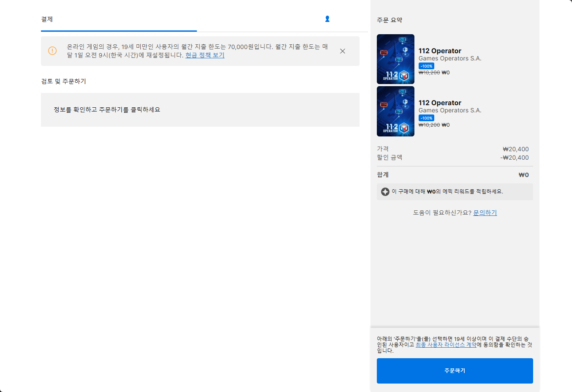572x392 pixels.
Task: Click the 주문 요약 heading
Action: [x=390, y=20]
